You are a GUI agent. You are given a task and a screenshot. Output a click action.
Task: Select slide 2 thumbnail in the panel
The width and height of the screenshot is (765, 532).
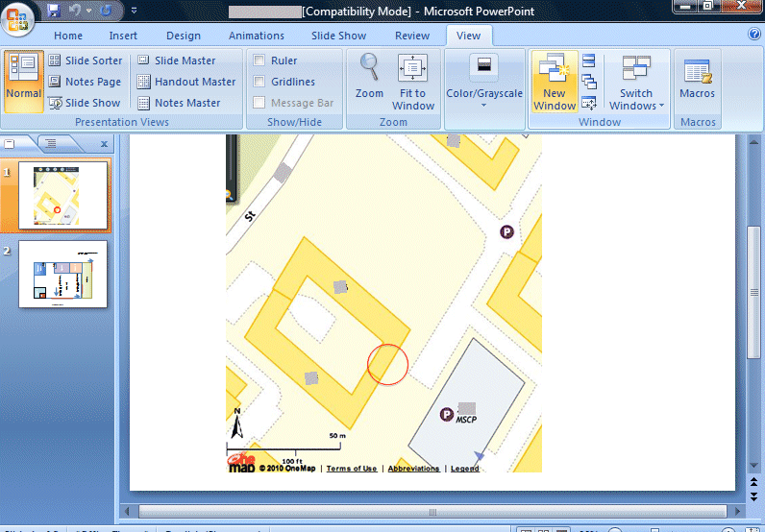(x=63, y=274)
